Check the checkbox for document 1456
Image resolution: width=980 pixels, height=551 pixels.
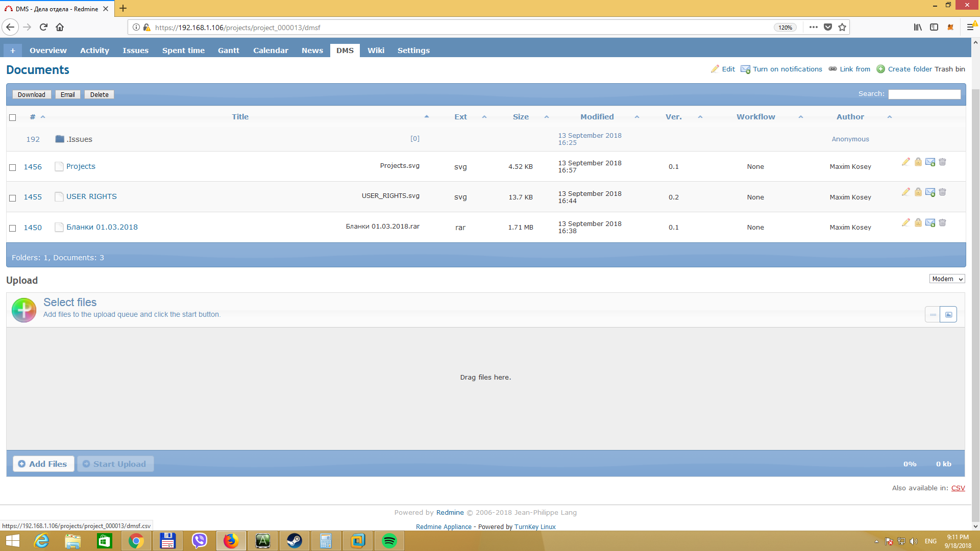[x=13, y=167]
